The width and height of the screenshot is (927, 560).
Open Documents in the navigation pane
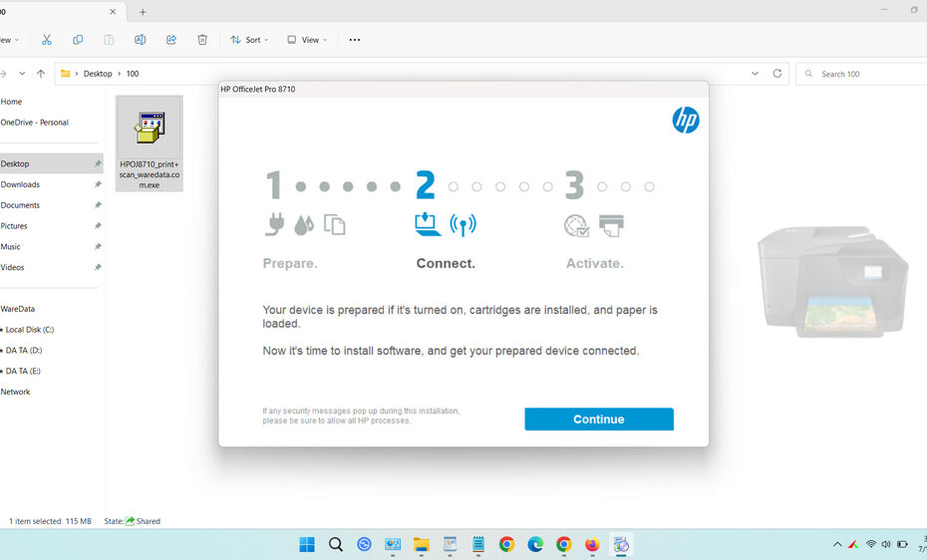coord(20,205)
